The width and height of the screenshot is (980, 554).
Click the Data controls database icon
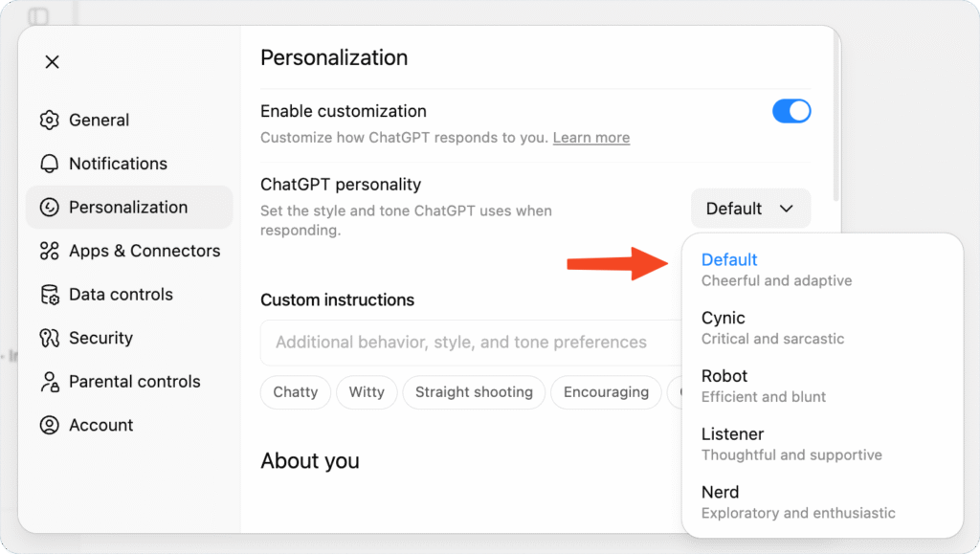coord(50,295)
